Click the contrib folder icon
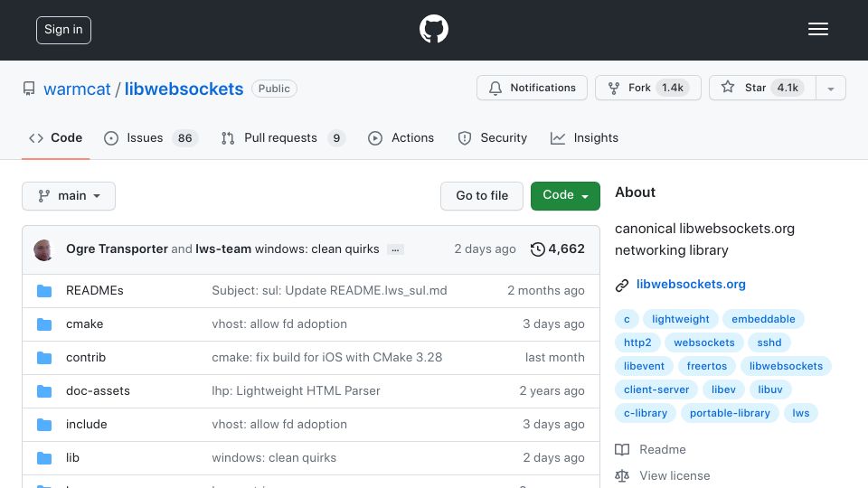 tap(44, 358)
